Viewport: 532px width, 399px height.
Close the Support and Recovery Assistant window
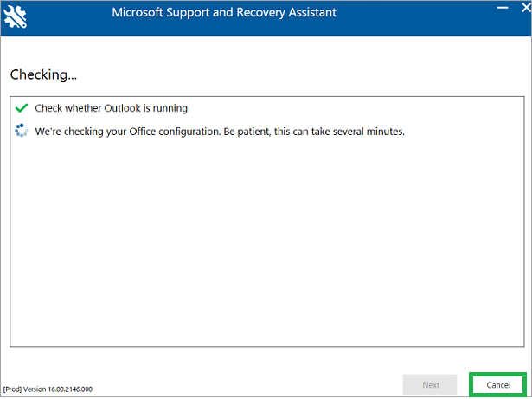click(x=526, y=8)
